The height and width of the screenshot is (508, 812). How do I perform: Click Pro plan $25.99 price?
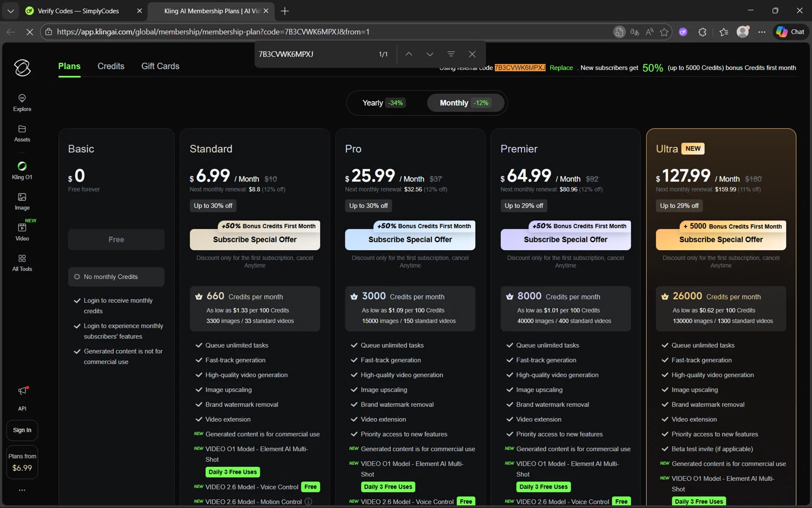click(x=374, y=175)
